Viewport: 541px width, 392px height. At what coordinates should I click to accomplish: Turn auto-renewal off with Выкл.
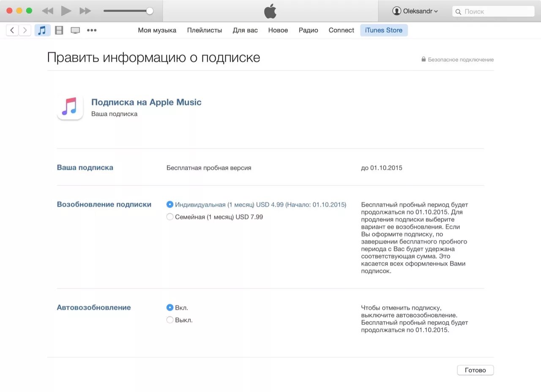170,320
